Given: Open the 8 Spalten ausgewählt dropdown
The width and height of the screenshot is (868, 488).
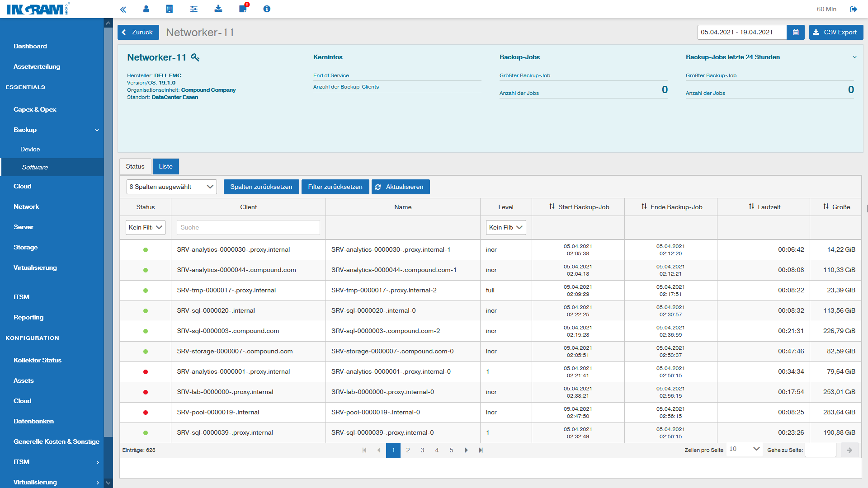Looking at the screenshot, I should coord(172,187).
